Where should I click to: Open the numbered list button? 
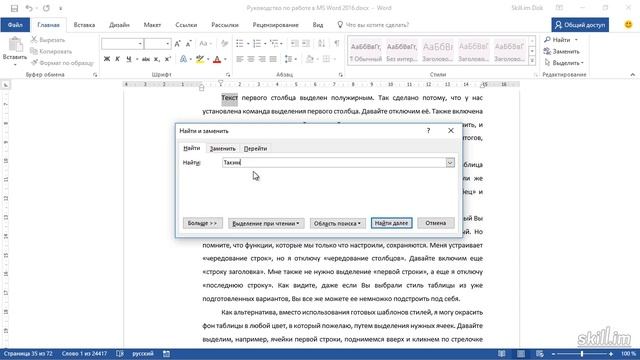click(257, 43)
